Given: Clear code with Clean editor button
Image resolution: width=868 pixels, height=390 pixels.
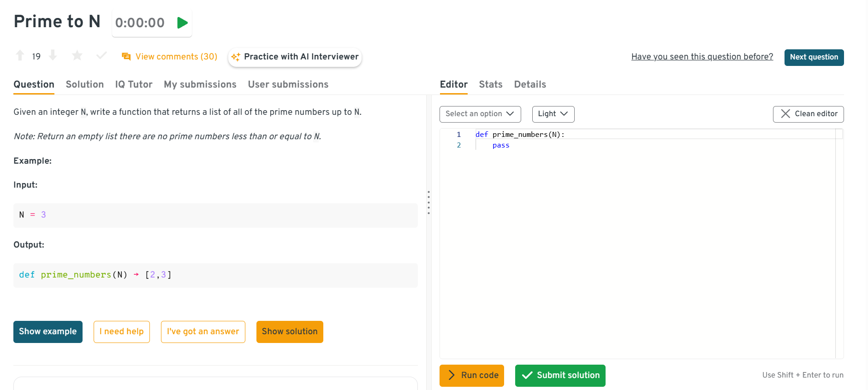Looking at the screenshot, I should [808, 114].
